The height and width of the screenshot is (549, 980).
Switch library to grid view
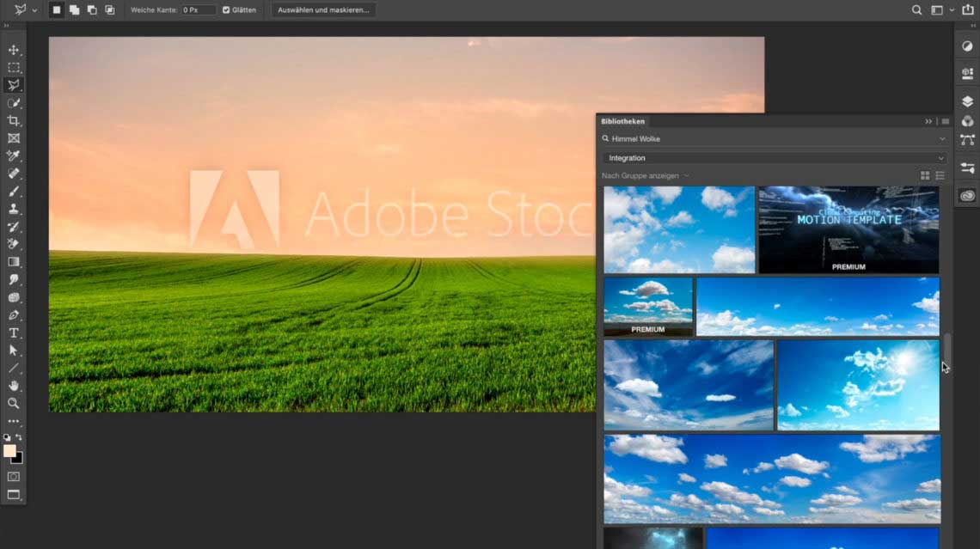point(925,176)
